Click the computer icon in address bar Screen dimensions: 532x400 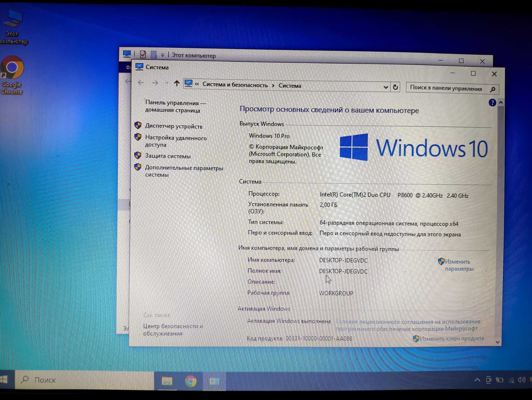(x=188, y=83)
